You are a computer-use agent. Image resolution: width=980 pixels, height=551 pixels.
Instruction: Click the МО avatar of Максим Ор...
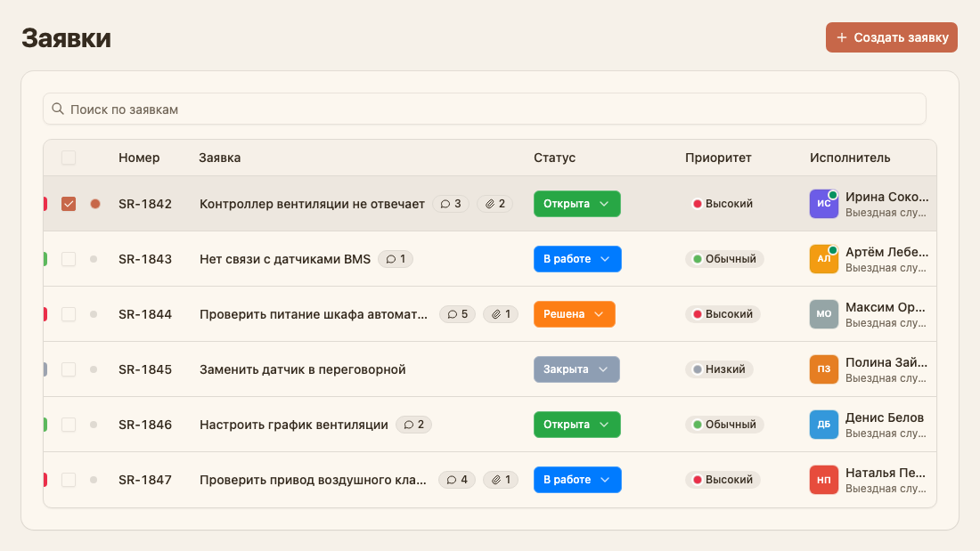point(824,314)
